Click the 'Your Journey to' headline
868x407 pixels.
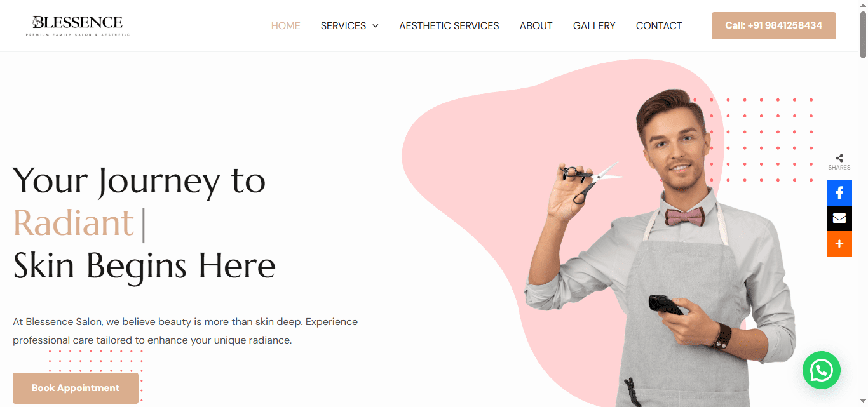[139, 180]
